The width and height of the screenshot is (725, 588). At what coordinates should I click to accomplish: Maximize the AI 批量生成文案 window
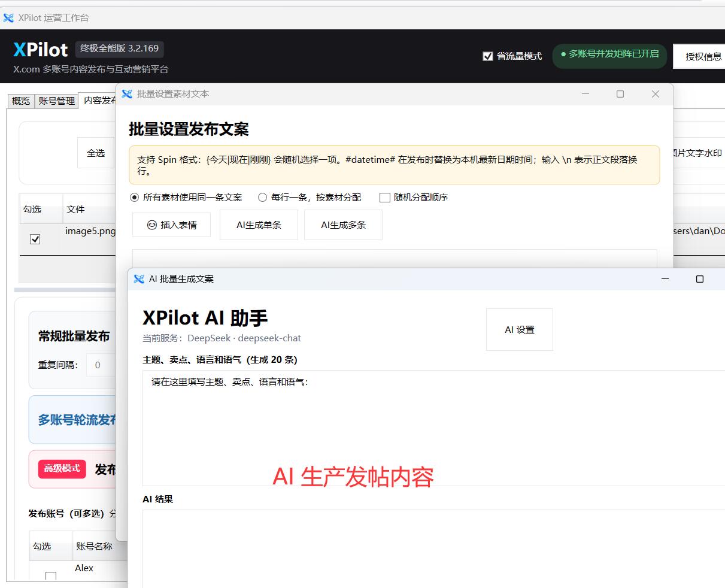700,279
